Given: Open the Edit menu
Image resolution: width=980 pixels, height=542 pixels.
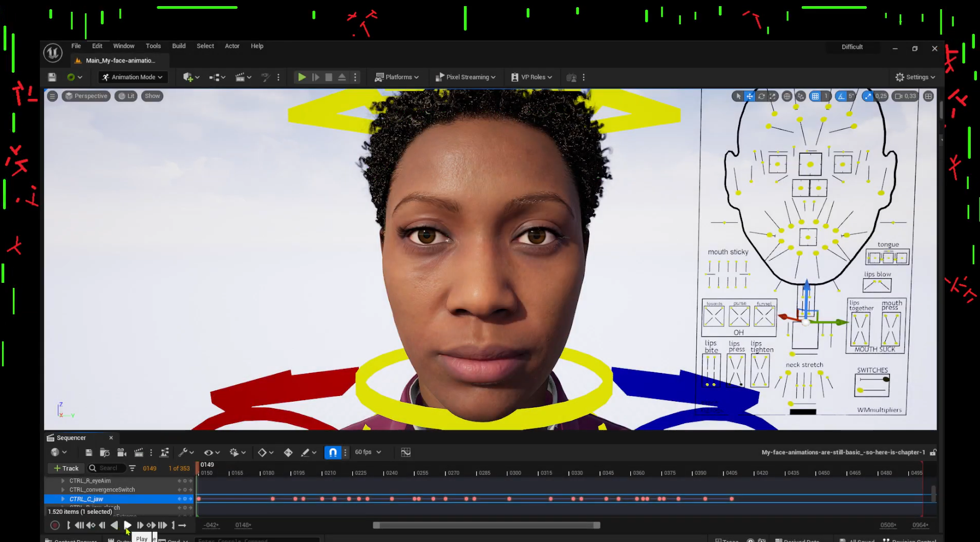Looking at the screenshot, I should [x=97, y=46].
